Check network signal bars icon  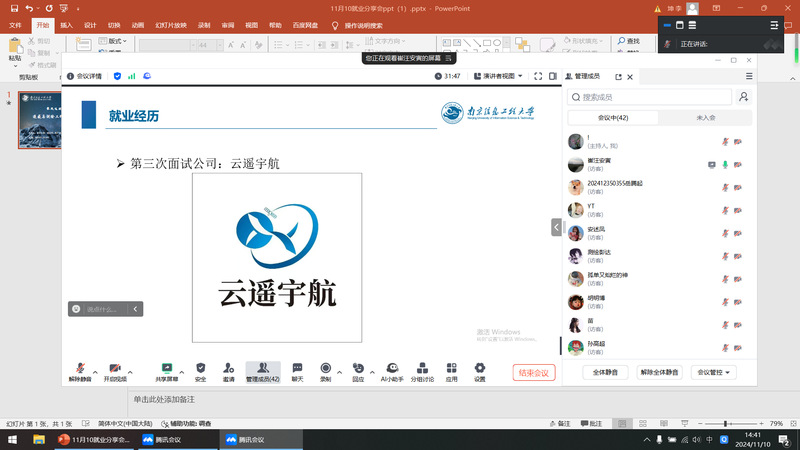tap(132, 76)
